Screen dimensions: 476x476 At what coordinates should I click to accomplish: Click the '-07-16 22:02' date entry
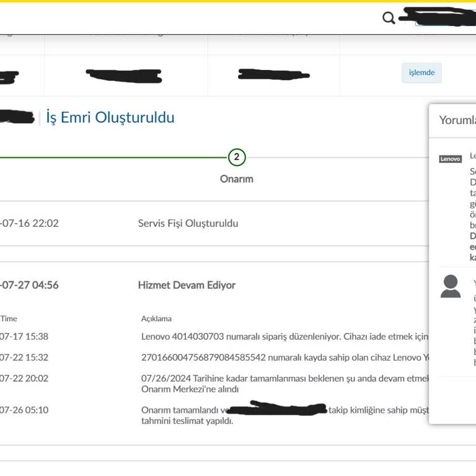(x=29, y=223)
